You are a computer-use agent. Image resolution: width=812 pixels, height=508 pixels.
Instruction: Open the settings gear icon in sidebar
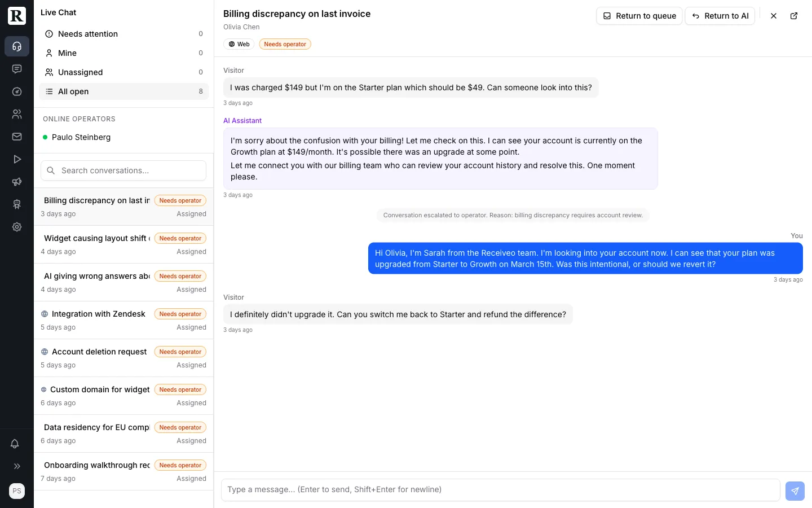[17, 227]
